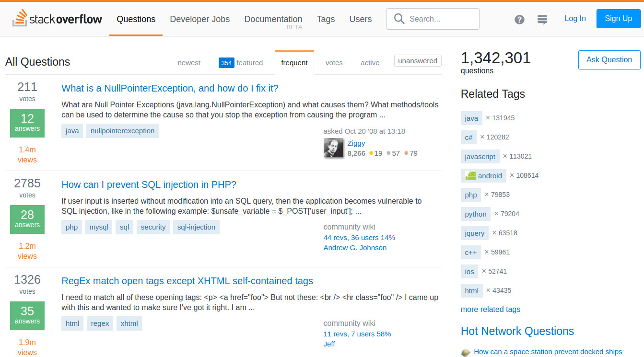
Task: Click Ziggy's gold badge indicator
Action: tap(371, 153)
